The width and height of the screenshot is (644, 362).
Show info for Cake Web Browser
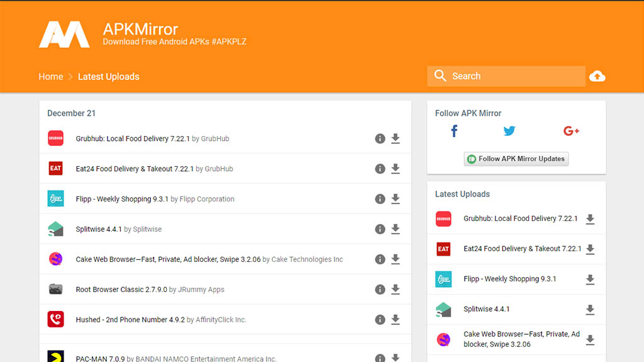380,259
